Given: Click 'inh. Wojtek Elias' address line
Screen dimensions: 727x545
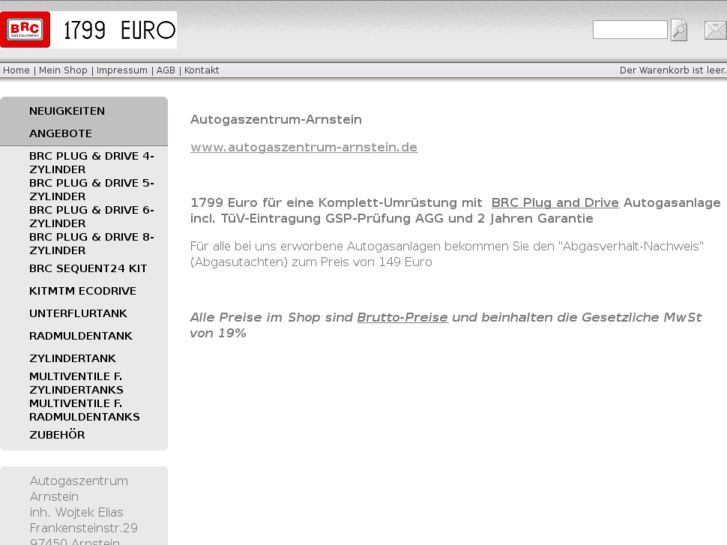Looking at the screenshot, I should coord(77,513).
